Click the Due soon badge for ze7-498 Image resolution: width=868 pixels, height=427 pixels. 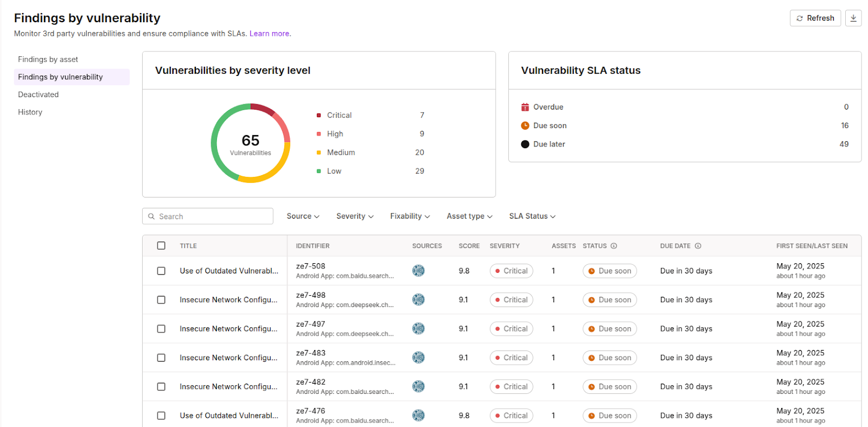(x=609, y=299)
